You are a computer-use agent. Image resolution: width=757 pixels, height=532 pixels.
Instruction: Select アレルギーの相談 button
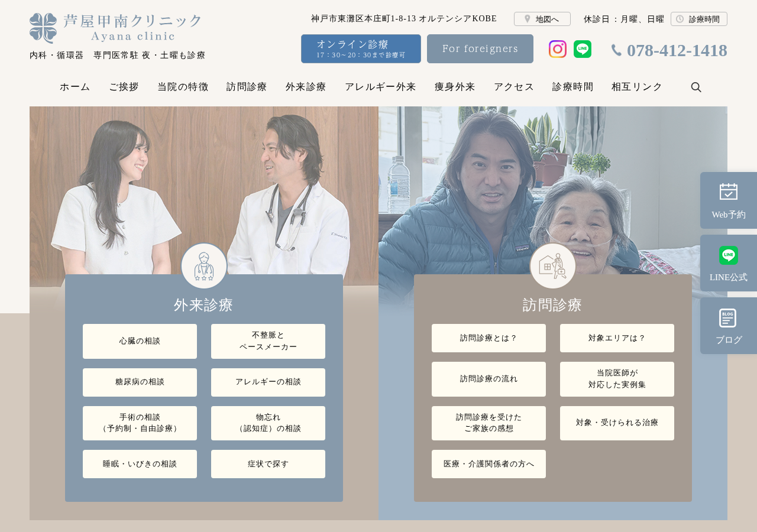pyautogui.click(x=268, y=382)
